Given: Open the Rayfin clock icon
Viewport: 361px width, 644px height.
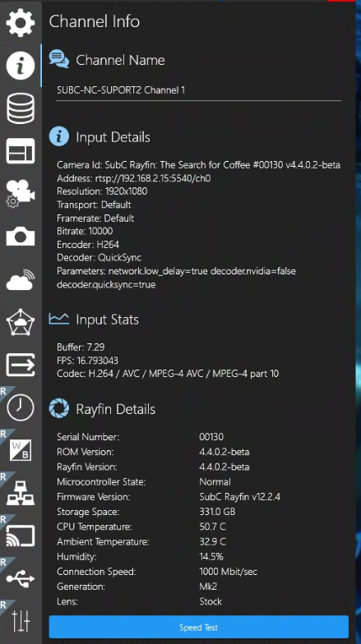Looking at the screenshot, I should pyautogui.click(x=20, y=407).
